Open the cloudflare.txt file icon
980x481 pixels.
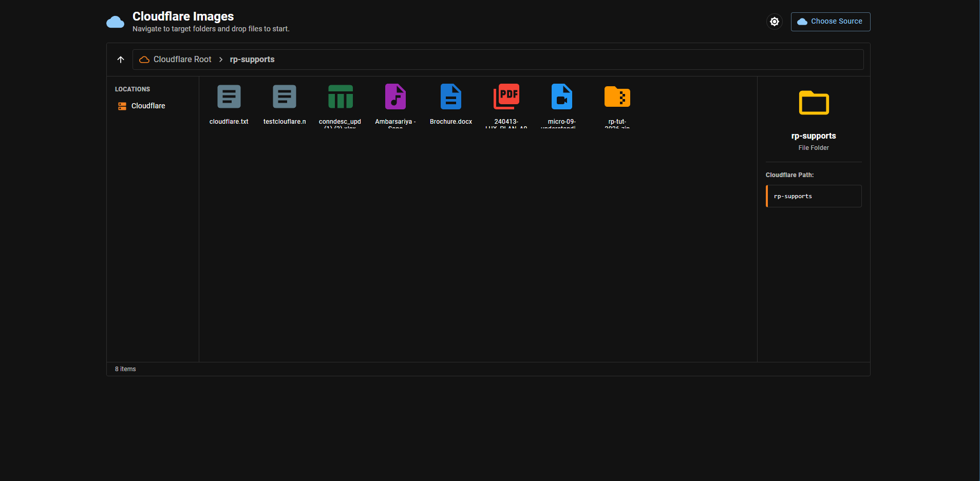click(x=229, y=97)
